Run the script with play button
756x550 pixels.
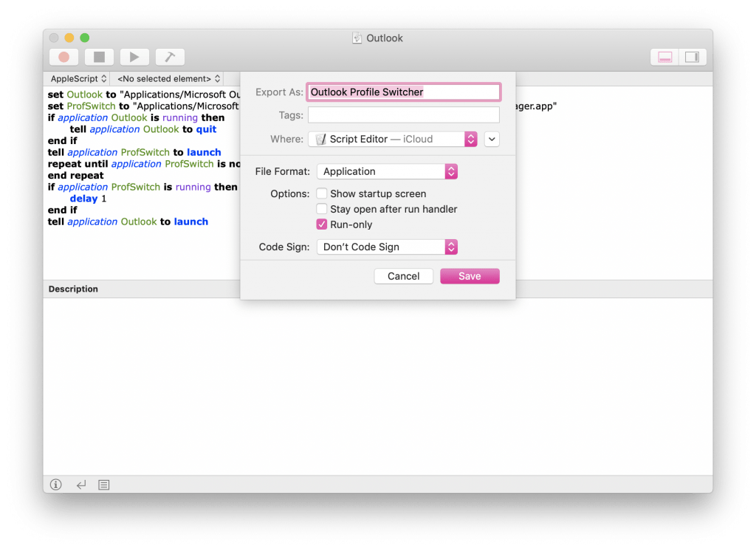pos(134,57)
